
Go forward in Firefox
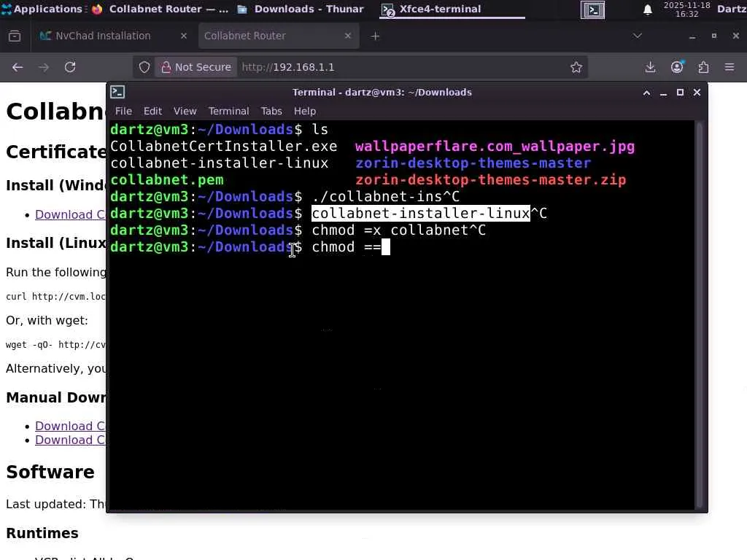(x=44, y=67)
